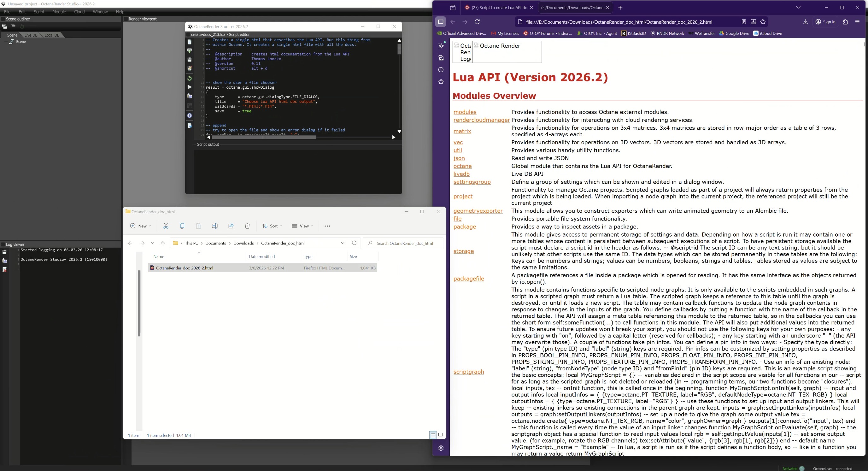
Task: Click the Firefox sidebar toggle icon
Action: [x=440, y=22]
